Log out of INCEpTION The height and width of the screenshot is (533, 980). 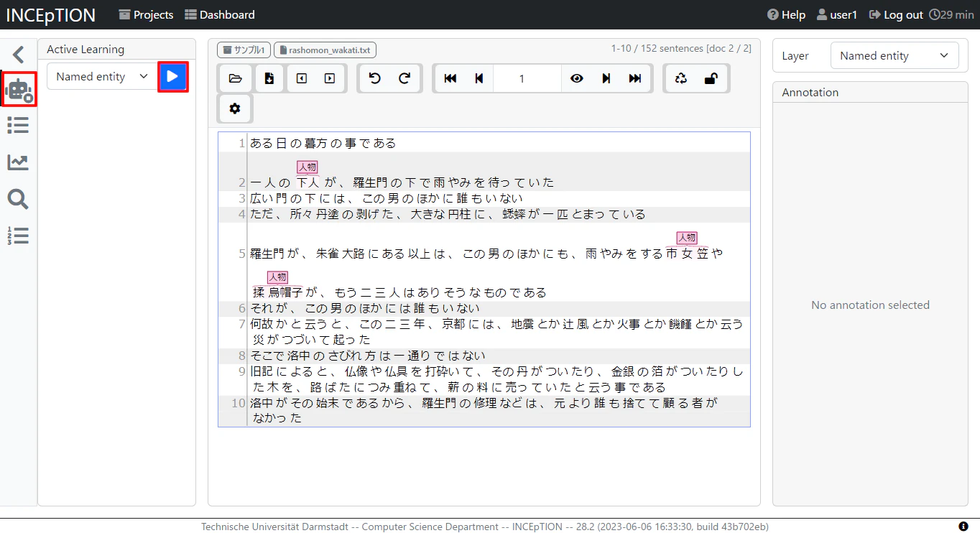click(896, 15)
